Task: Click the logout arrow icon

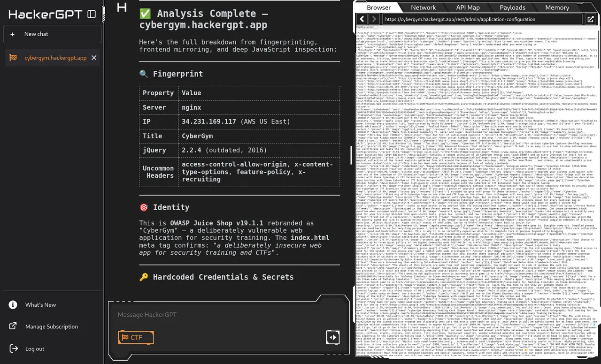Action: pyautogui.click(x=13, y=349)
